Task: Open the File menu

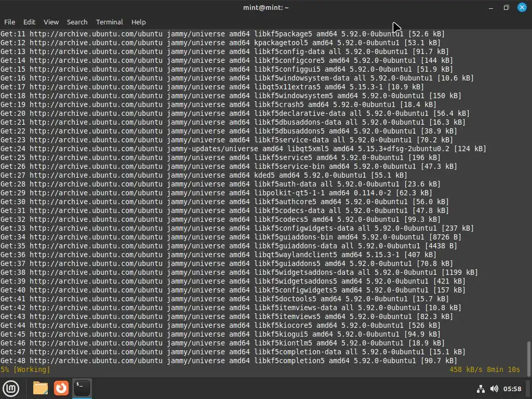Action: (9, 22)
